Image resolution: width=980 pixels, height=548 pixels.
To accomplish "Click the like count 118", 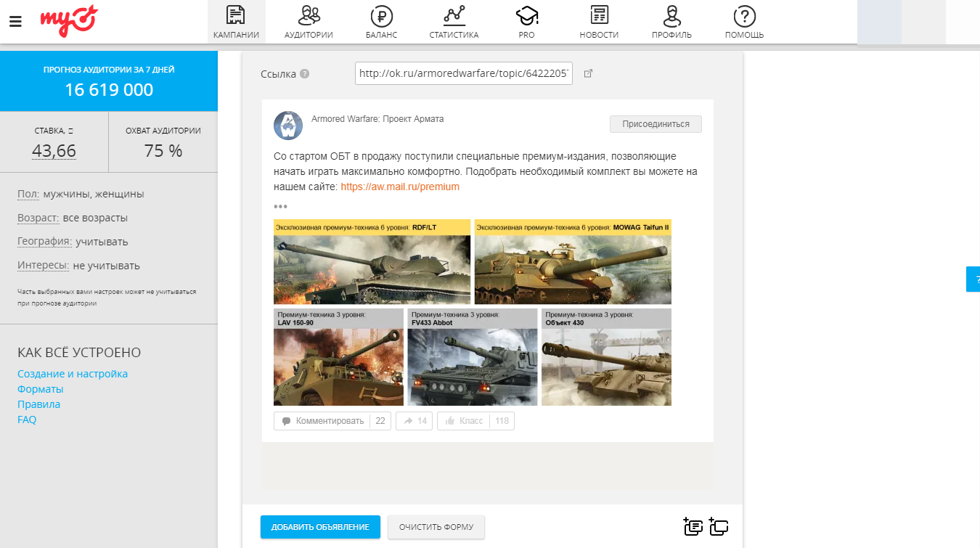I will (x=502, y=421).
